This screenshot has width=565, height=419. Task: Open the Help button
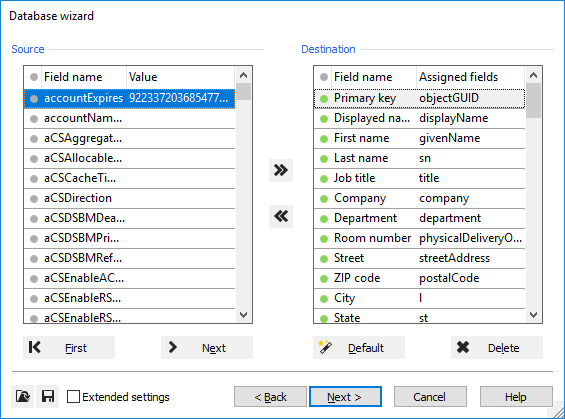[x=516, y=397]
